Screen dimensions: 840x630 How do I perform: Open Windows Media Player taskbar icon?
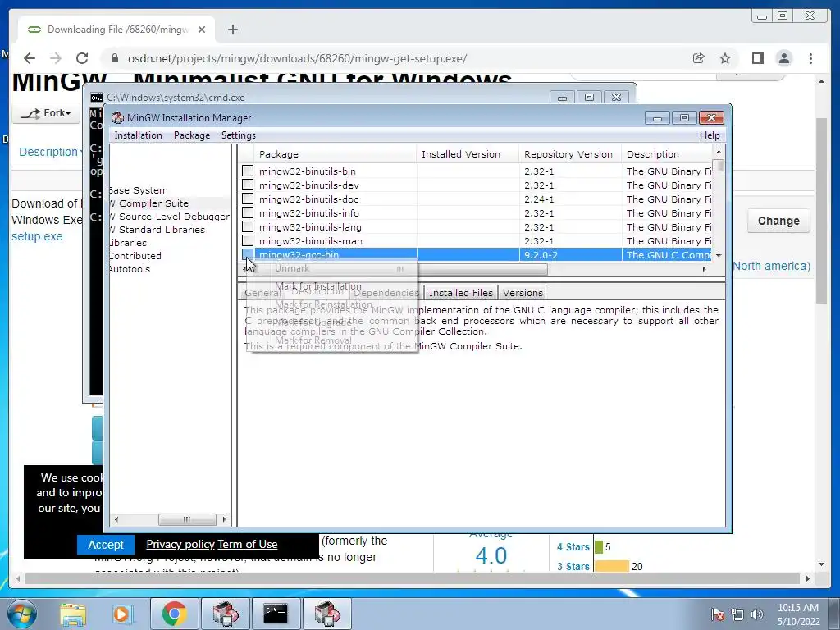121,614
